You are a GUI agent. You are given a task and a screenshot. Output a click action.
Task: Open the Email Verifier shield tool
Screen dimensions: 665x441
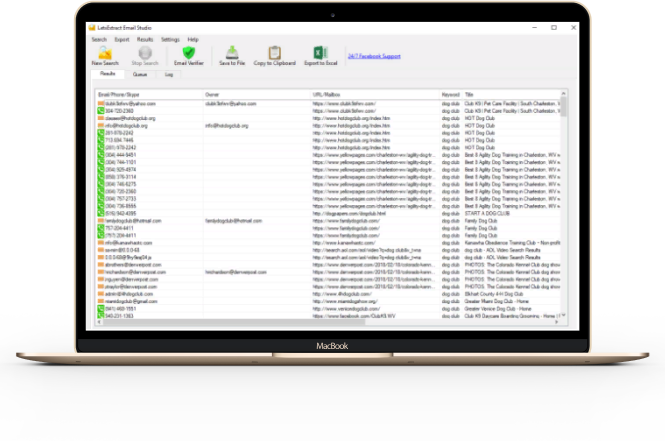tap(189, 56)
